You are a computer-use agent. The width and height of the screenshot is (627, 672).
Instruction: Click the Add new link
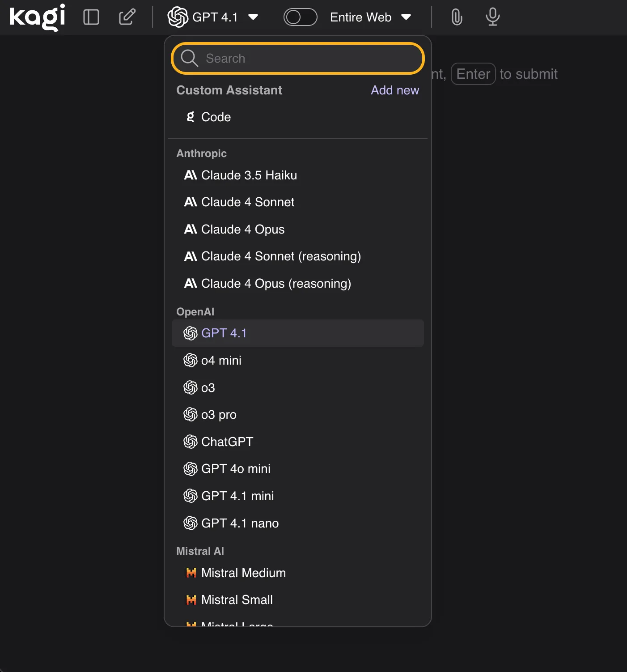coord(394,90)
